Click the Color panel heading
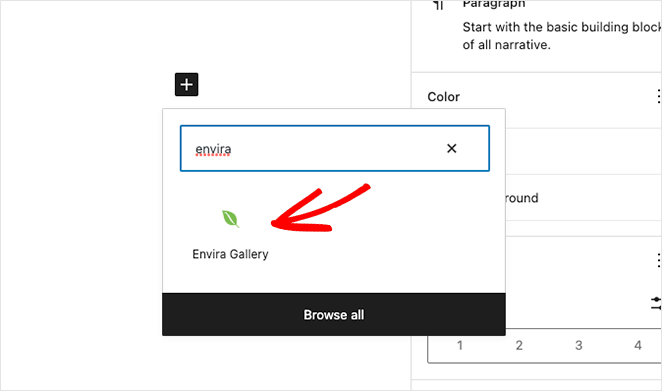This screenshot has width=662, height=391. coord(443,97)
